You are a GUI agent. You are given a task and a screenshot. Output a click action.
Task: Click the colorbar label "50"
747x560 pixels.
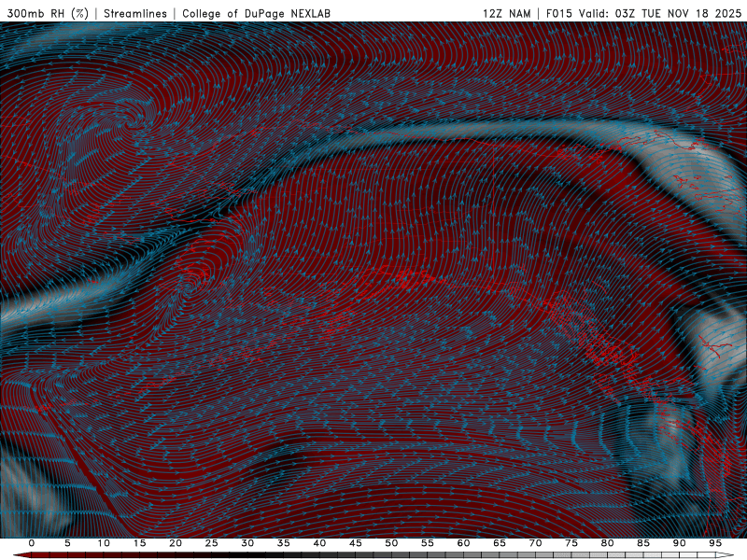tap(391, 543)
